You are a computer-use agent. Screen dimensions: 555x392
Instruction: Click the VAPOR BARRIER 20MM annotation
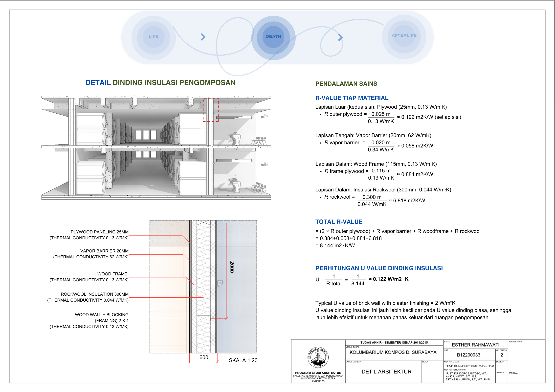[x=104, y=251]
